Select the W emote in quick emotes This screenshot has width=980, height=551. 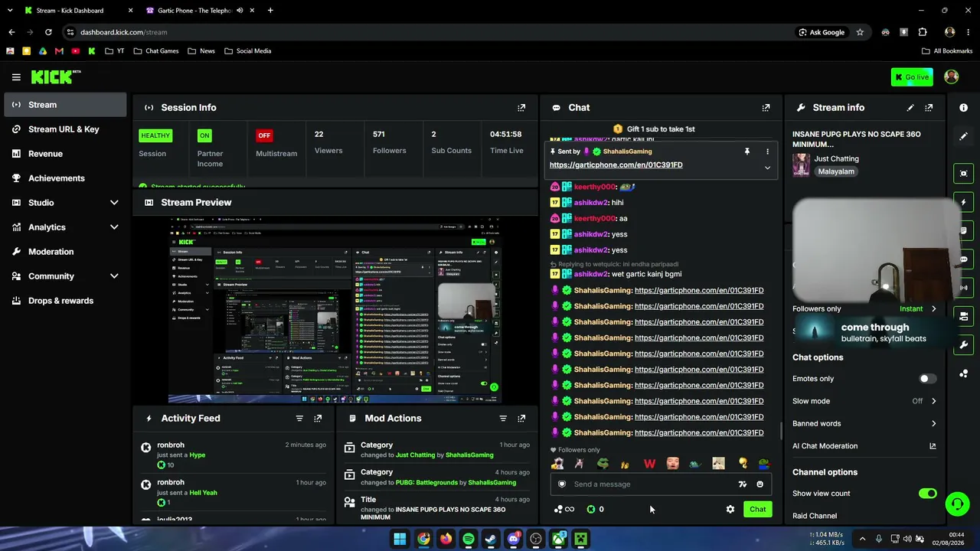[x=649, y=464]
